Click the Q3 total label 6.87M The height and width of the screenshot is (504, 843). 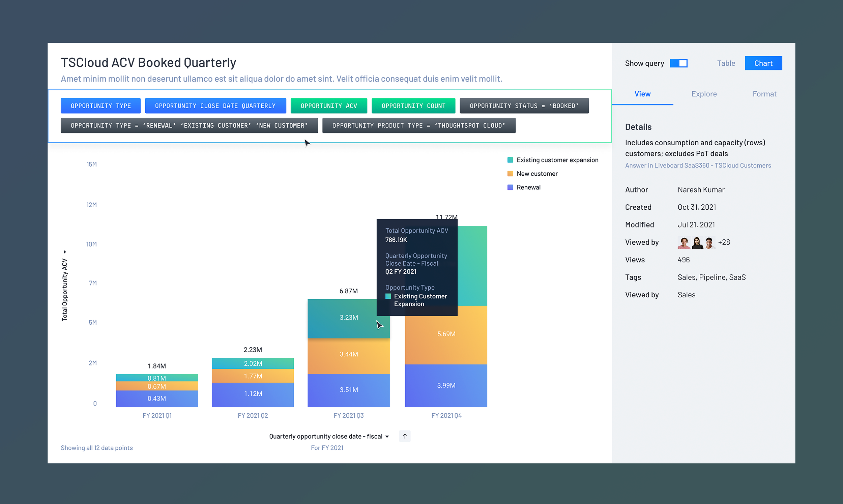click(x=348, y=291)
